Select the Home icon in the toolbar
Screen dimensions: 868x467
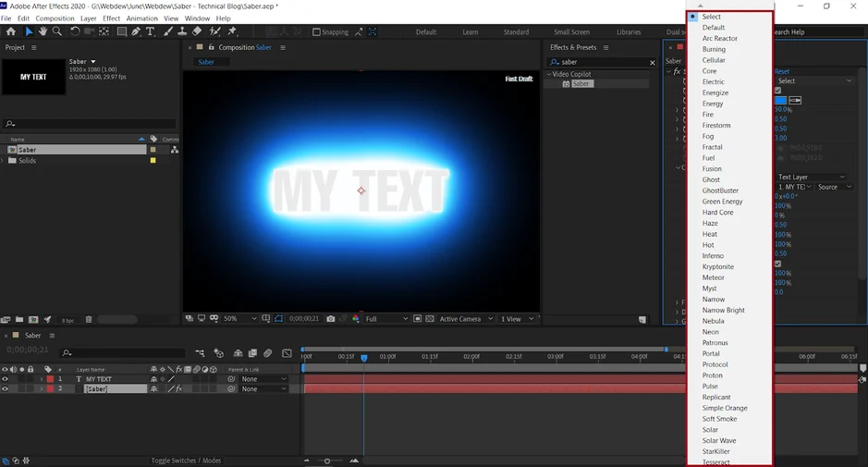[x=10, y=31]
